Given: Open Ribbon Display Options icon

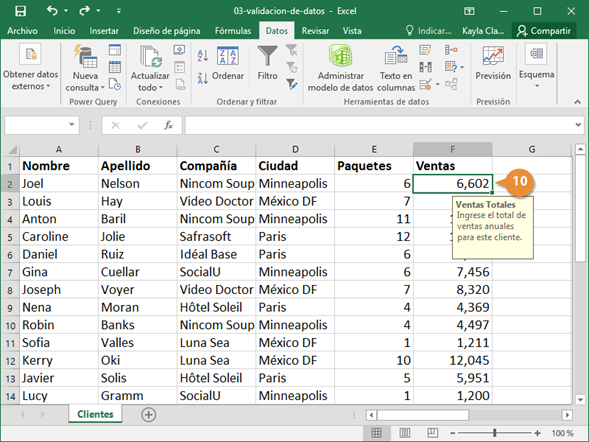Looking at the screenshot, I should point(469,11).
